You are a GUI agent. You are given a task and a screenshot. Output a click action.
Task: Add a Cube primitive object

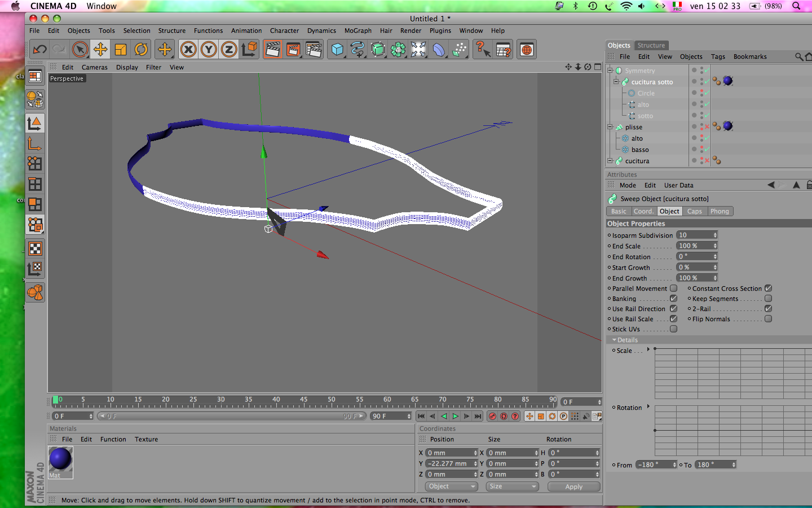[337, 50]
